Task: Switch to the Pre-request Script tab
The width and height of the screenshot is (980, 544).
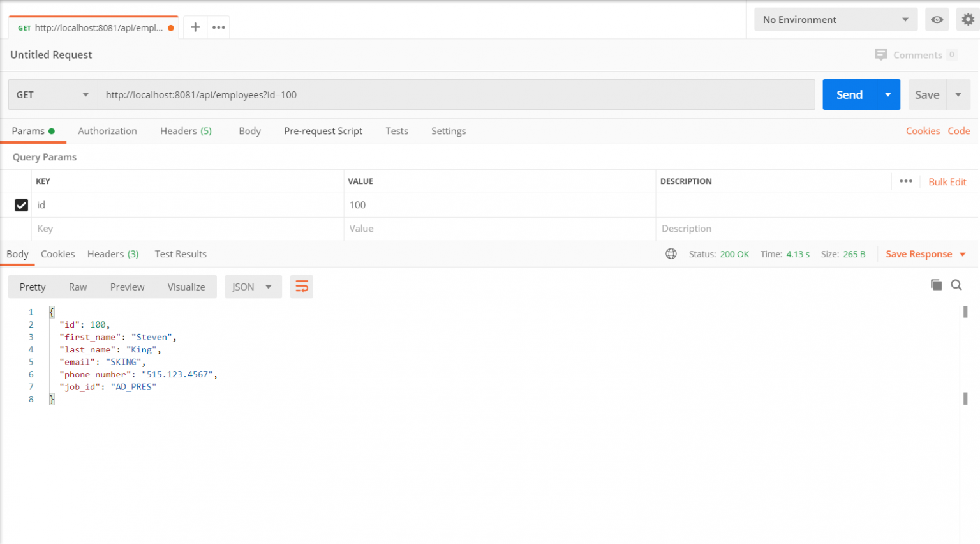Action: point(323,131)
